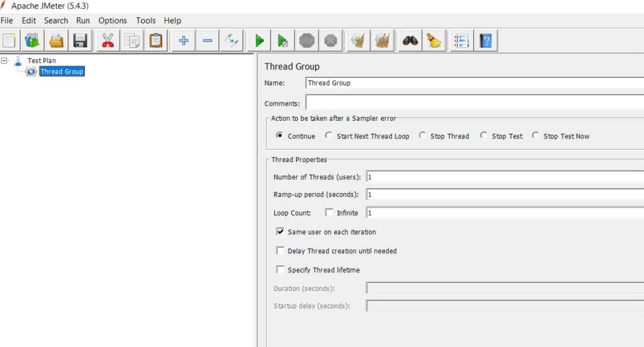Click the Toggle enable/disable icon
644x347 pixels.
coord(231,41)
